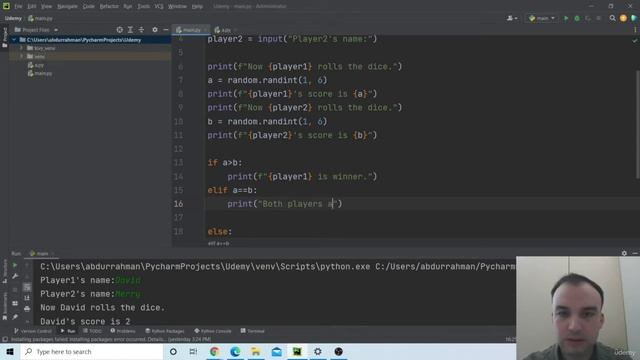The image size is (640, 360).
Task: Open the Python Packages tool window
Action: tap(165, 331)
